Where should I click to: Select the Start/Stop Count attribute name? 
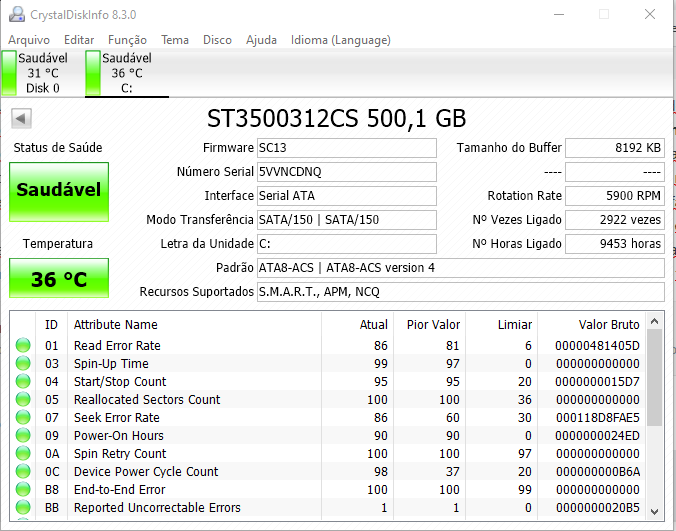tap(120, 382)
